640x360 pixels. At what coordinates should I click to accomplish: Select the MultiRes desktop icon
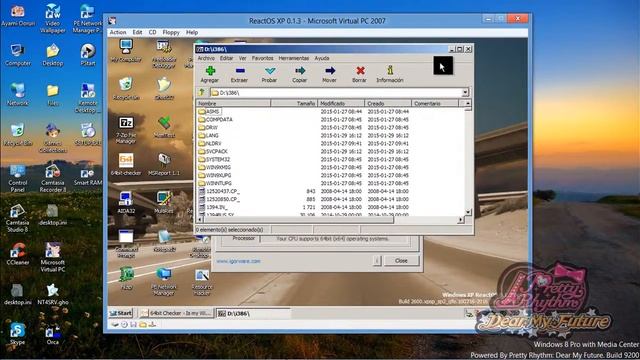(x=164, y=202)
